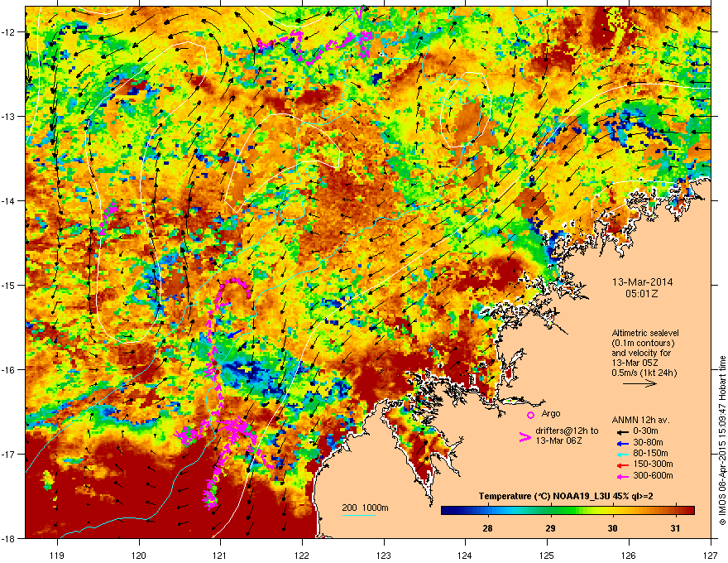Click the 126 longitude axis label

click(x=629, y=555)
